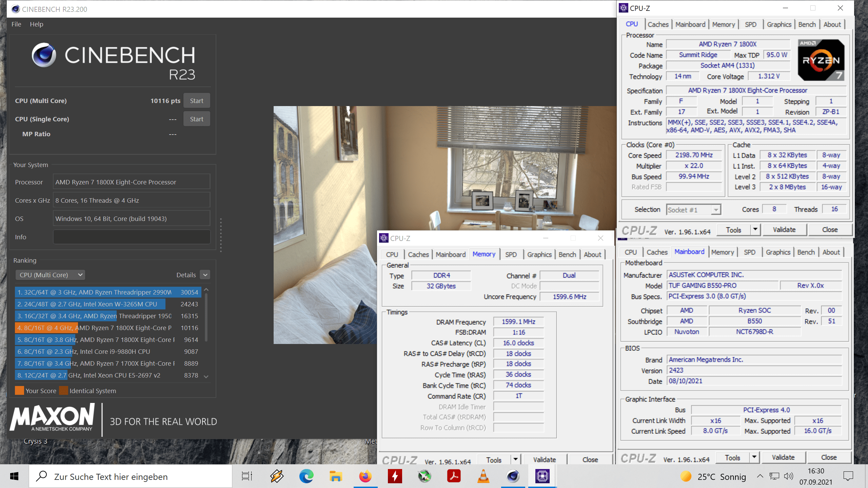
Task: Switch to Bench tab in top CPU-Z window
Action: click(807, 24)
